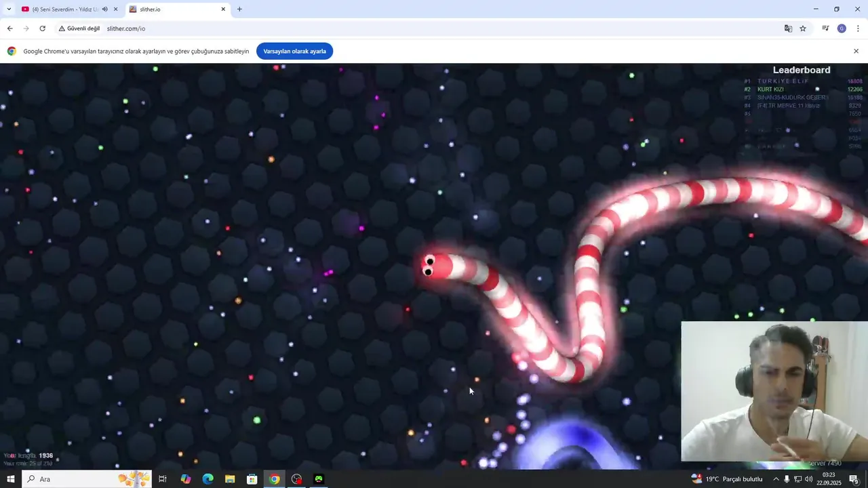
Task: Open the volume tray icon
Action: [808, 479]
